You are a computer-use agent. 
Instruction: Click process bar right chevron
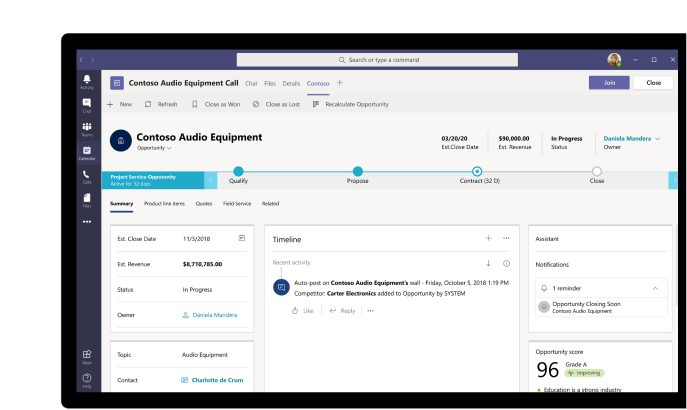673,180
